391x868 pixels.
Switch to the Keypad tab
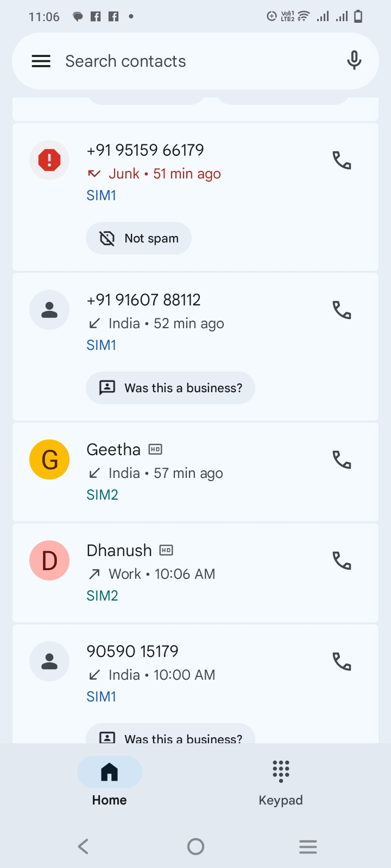tap(281, 781)
